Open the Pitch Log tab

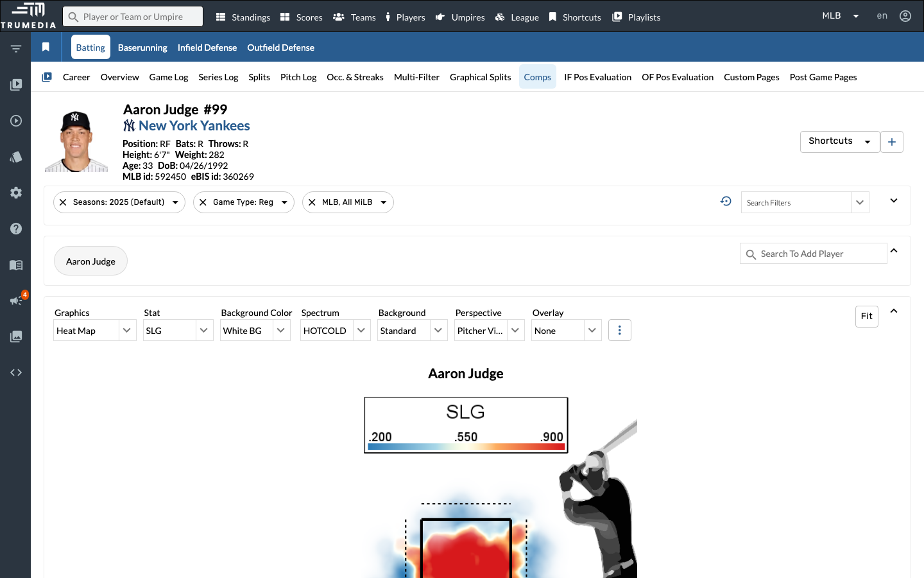click(x=298, y=77)
